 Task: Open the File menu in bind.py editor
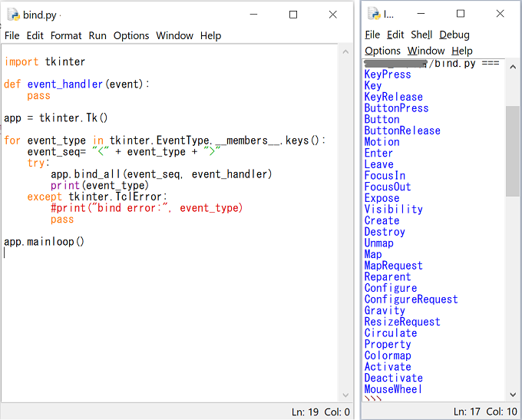click(12, 35)
